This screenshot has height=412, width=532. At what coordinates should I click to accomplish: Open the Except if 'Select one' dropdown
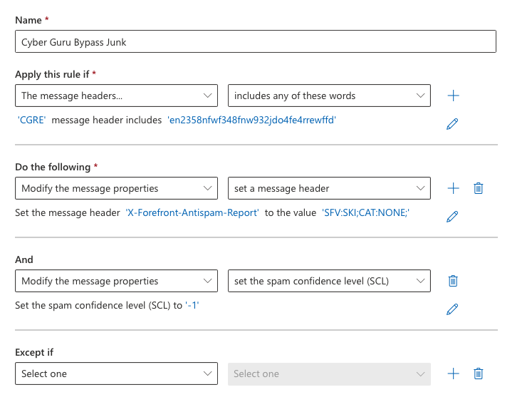tap(116, 374)
